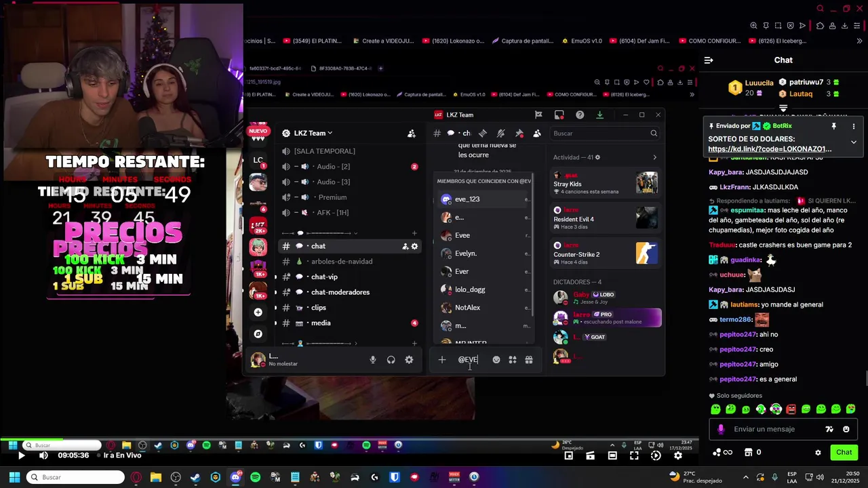Collapse stream chat with the arrow icon
This screenshot has height=488, width=868.
click(709, 60)
